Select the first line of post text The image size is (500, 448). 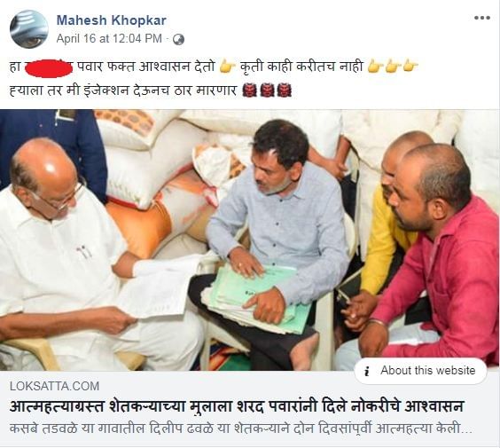pos(214,67)
